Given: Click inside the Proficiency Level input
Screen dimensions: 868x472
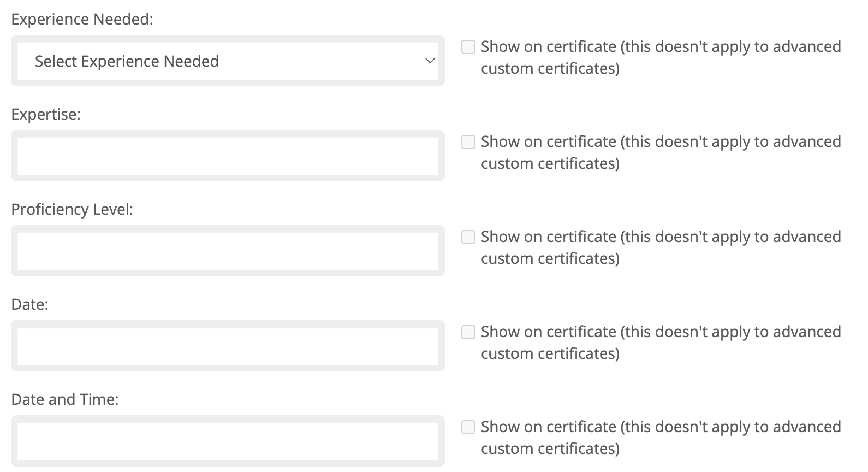Looking at the screenshot, I should tap(227, 251).
